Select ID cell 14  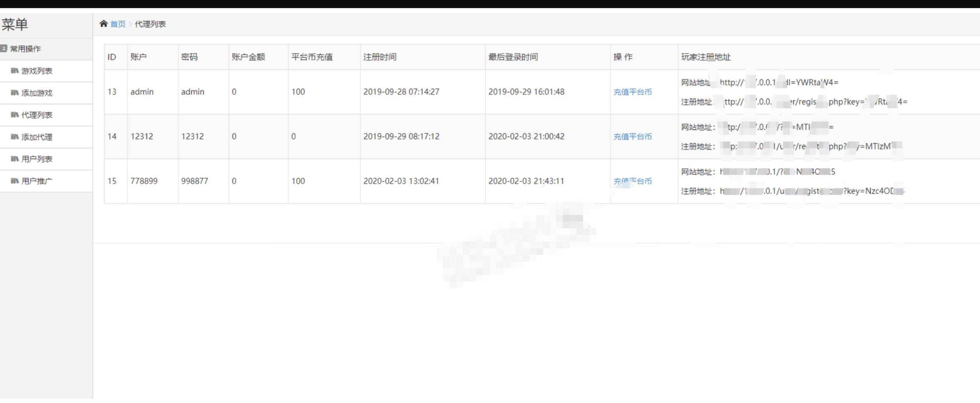(x=112, y=136)
